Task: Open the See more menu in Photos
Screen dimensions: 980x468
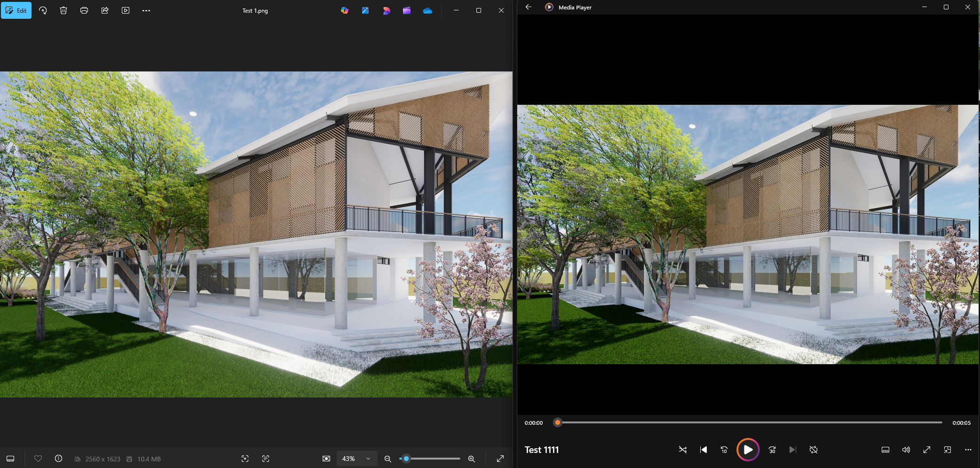Action: (x=146, y=10)
